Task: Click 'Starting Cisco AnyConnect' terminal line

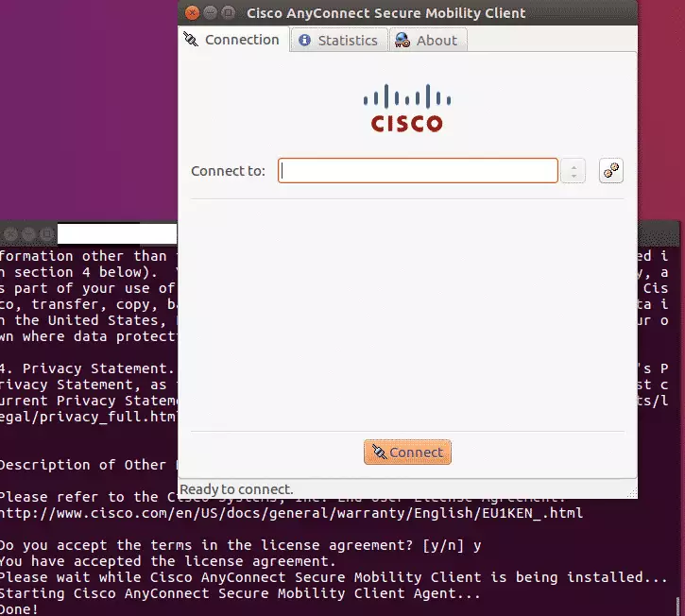Action: click(x=240, y=593)
